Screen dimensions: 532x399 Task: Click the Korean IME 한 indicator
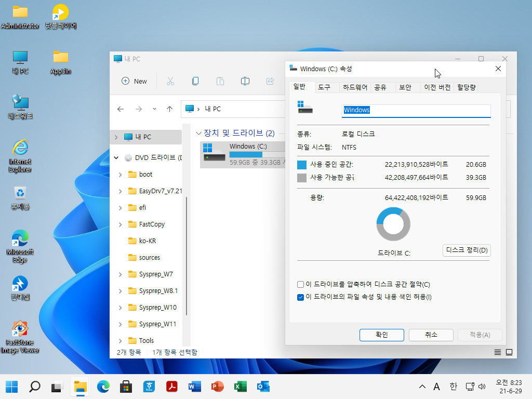tap(453, 387)
